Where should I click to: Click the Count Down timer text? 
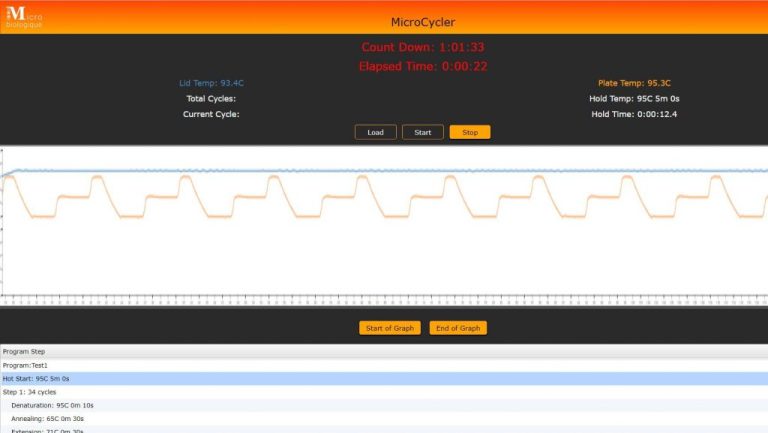423,47
